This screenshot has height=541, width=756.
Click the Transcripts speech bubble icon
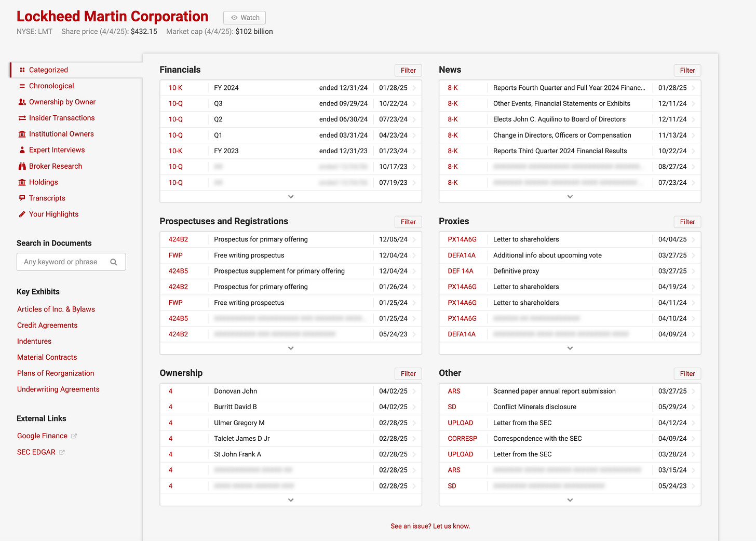22,198
